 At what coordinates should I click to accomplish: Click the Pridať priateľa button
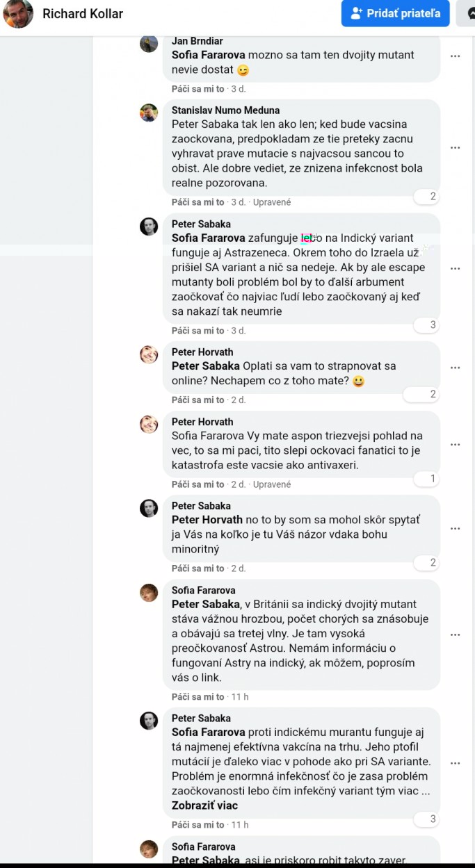pyautogui.click(x=395, y=13)
